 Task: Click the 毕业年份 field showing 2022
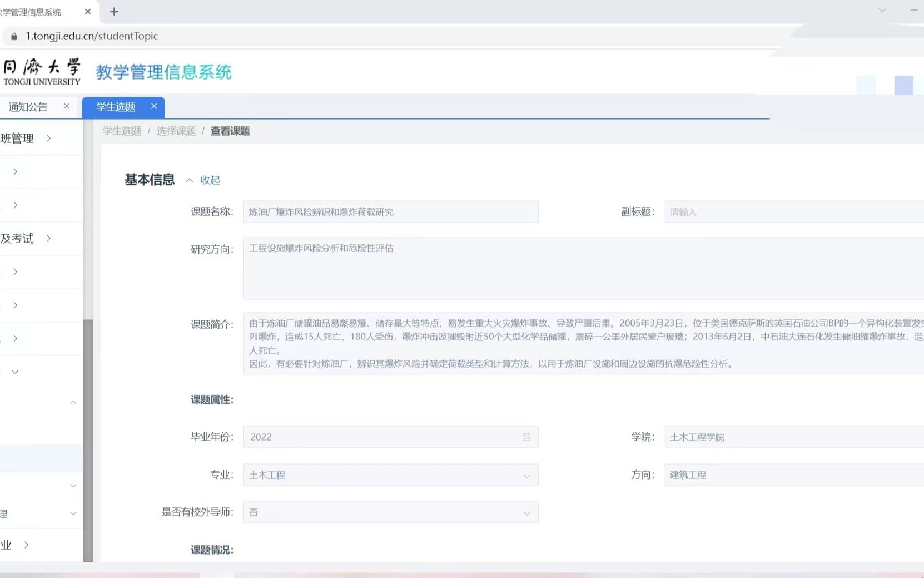pos(390,437)
